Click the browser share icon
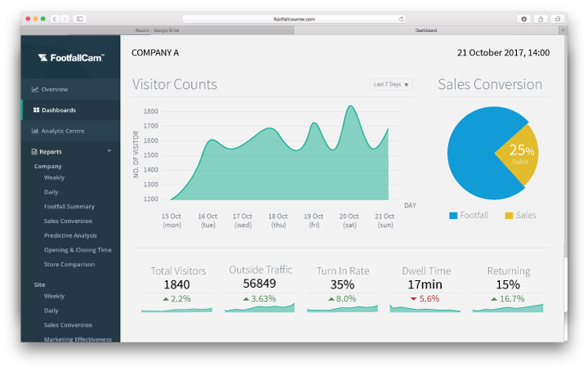This screenshot has height=371, width=588. coord(541,19)
